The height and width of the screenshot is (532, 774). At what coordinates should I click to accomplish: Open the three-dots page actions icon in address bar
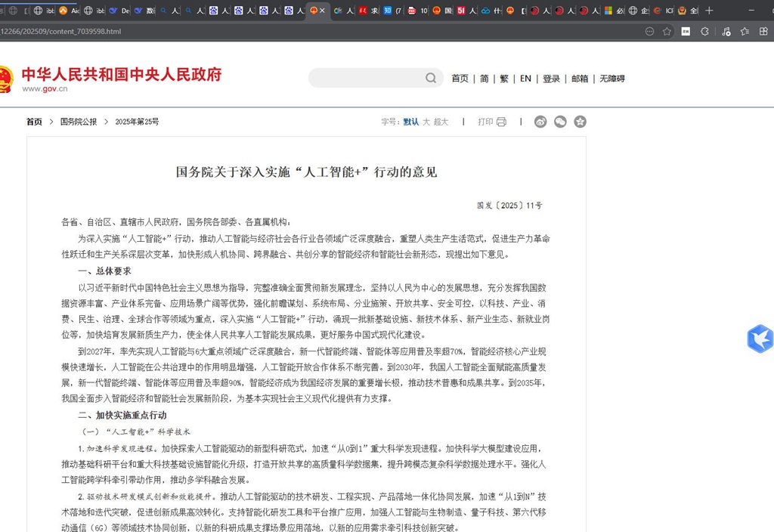click(649, 31)
